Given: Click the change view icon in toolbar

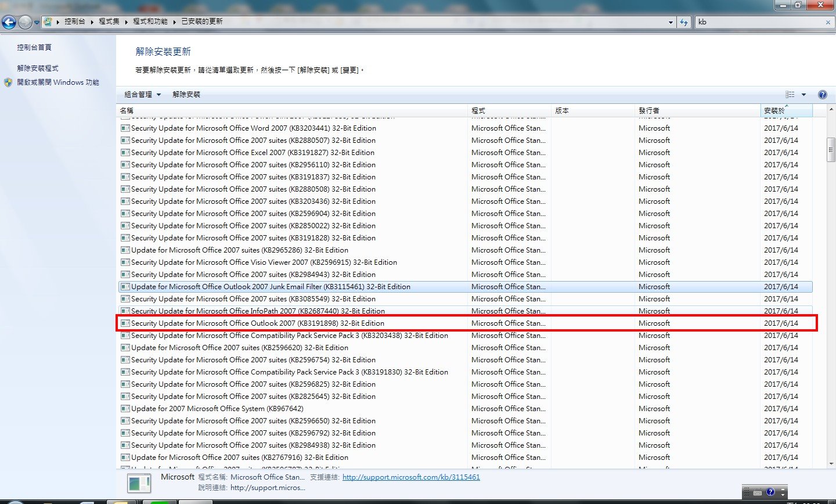Looking at the screenshot, I should tap(790, 95).
